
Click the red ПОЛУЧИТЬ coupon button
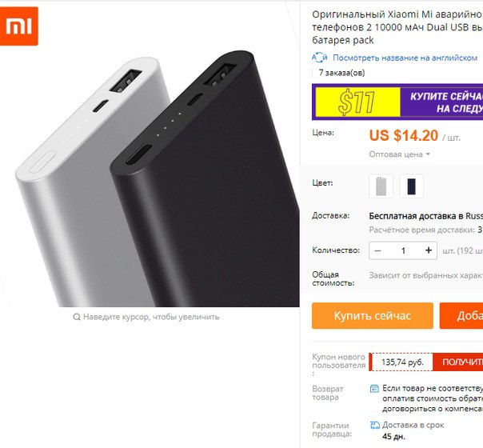(x=458, y=362)
